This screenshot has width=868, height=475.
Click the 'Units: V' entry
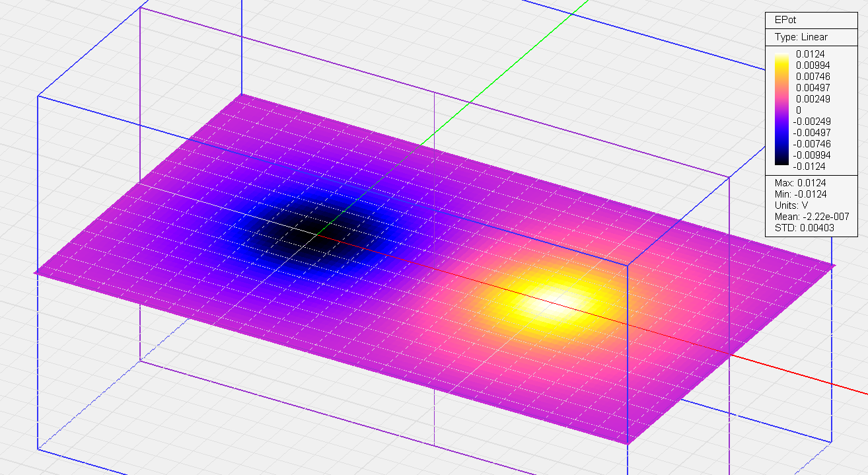click(x=790, y=205)
